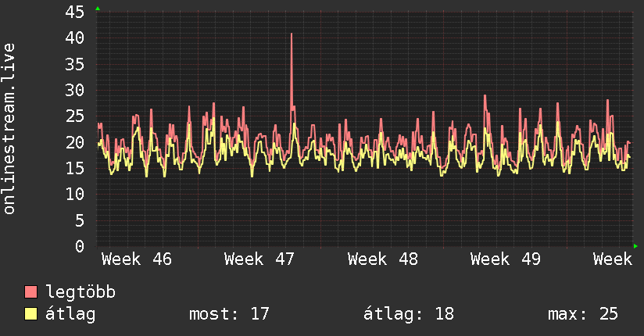644x336 pixels.
Task: Click the 40 y-axis tick label
Action: pyautogui.click(x=74, y=38)
